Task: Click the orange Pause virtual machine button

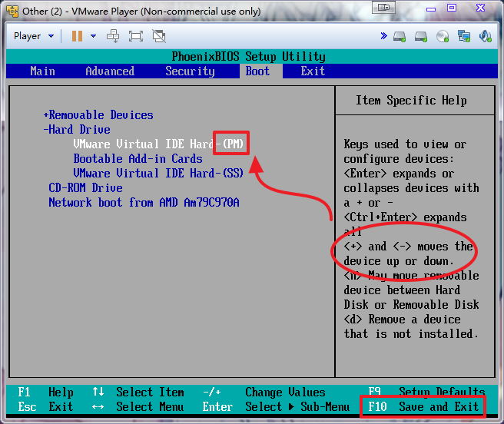Action: [77, 36]
